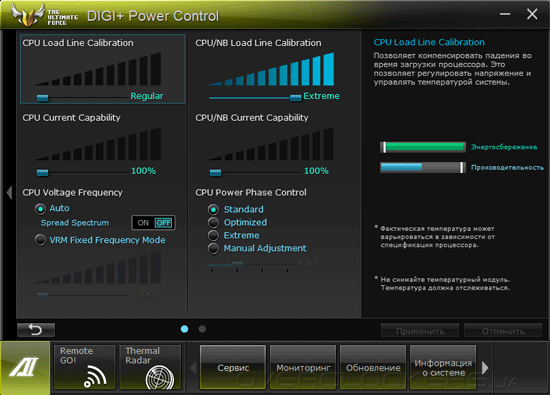Image resolution: width=550 pixels, height=395 pixels.
Task: Open the Мониторинг menu tab
Action: (x=303, y=367)
